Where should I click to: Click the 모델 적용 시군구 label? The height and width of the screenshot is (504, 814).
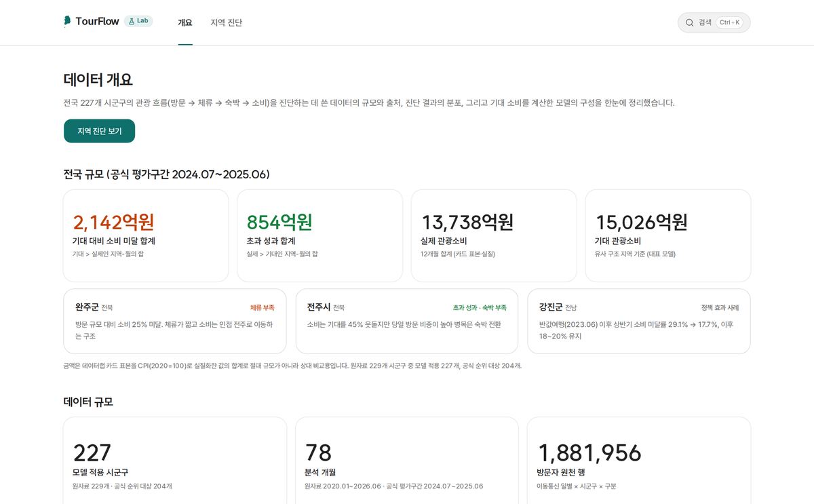click(100, 472)
